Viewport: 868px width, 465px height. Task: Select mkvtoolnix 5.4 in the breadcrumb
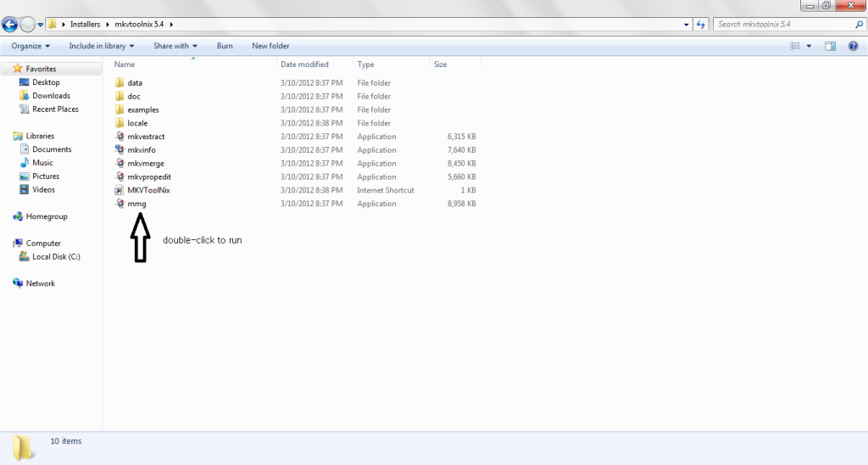coord(139,25)
